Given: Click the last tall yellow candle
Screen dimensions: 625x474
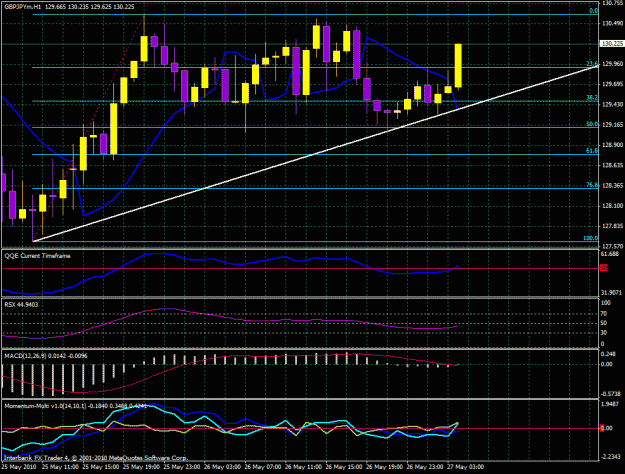Looking at the screenshot, I should point(458,66).
